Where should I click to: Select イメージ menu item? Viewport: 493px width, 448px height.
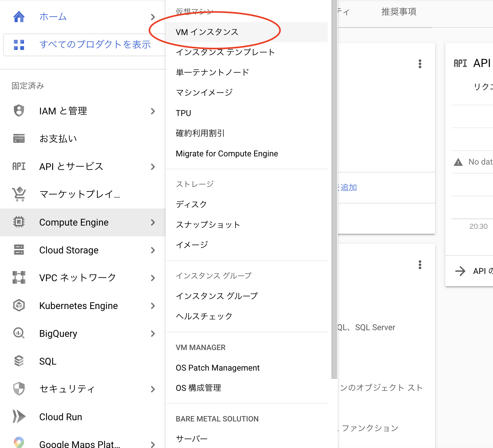246,245
